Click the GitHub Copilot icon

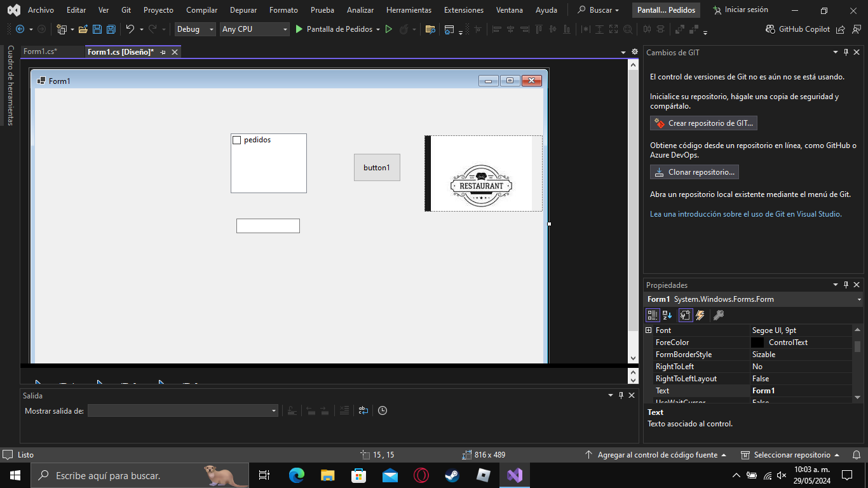coord(771,29)
